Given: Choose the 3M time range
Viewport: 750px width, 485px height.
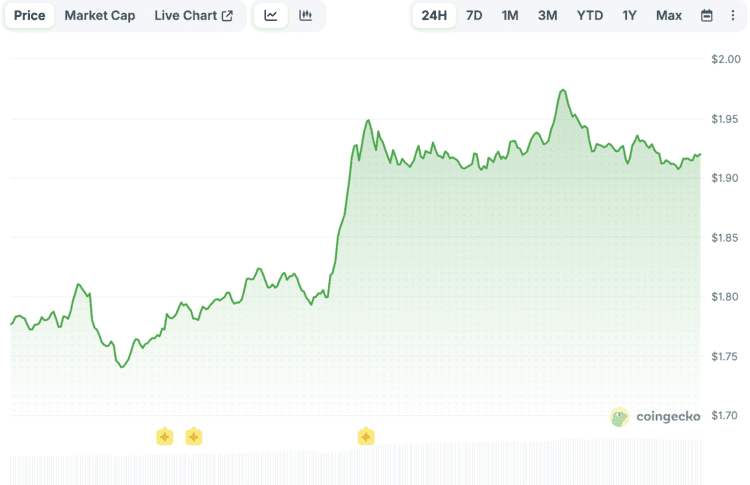Looking at the screenshot, I should coord(547,16).
